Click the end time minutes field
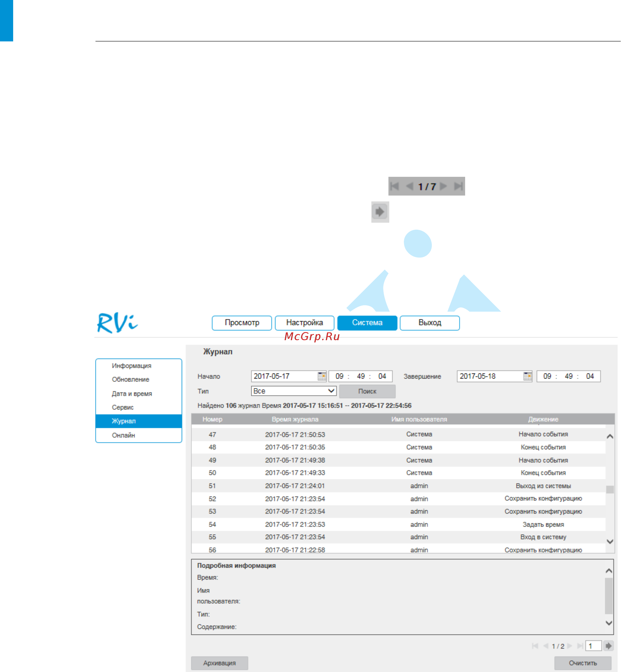This screenshot has height=672, width=621. [x=569, y=376]
